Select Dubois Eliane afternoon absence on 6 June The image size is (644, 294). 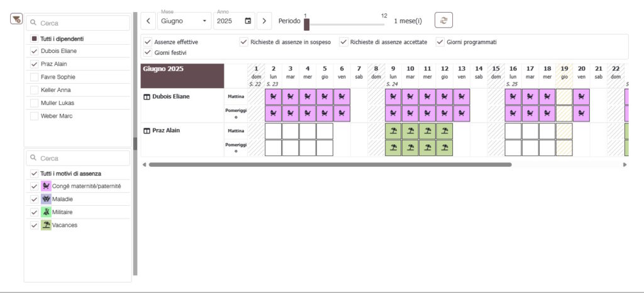[341, 114]
